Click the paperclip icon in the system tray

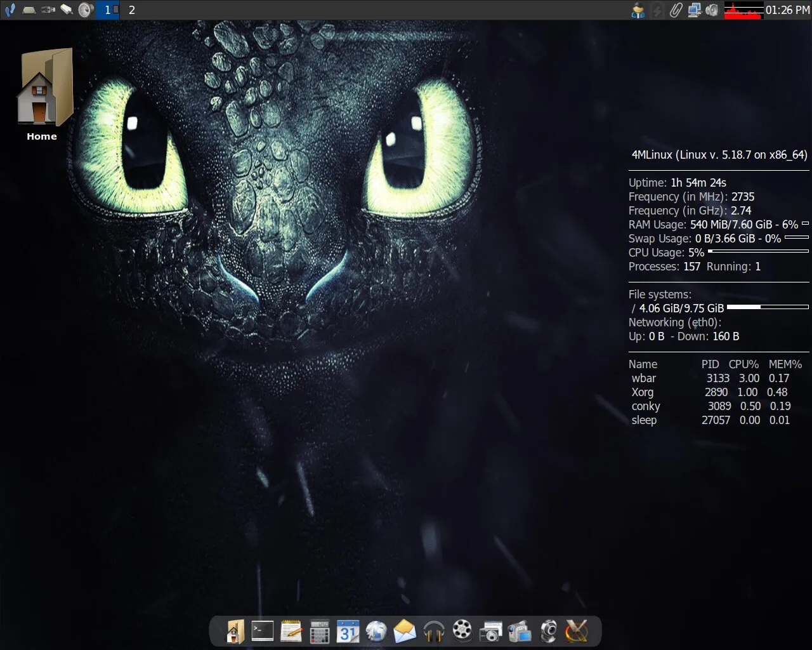coord(674,10)
